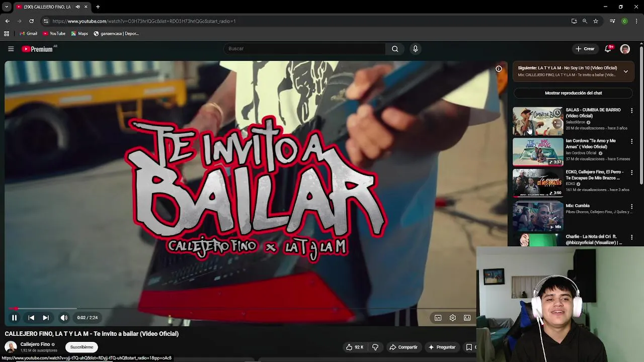Open the Callejero Fino channel name

tap(35, 344)
